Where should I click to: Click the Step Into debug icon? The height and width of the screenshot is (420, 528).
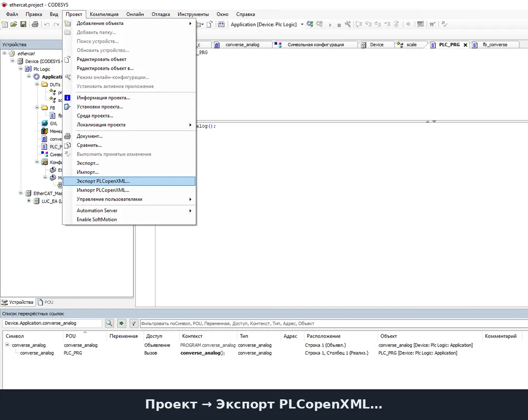(368, 24)
